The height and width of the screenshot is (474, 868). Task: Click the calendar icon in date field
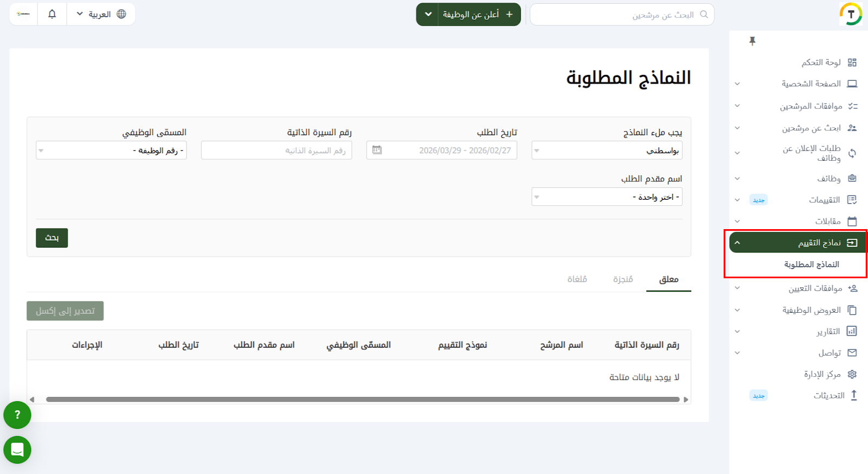point(377,150)
